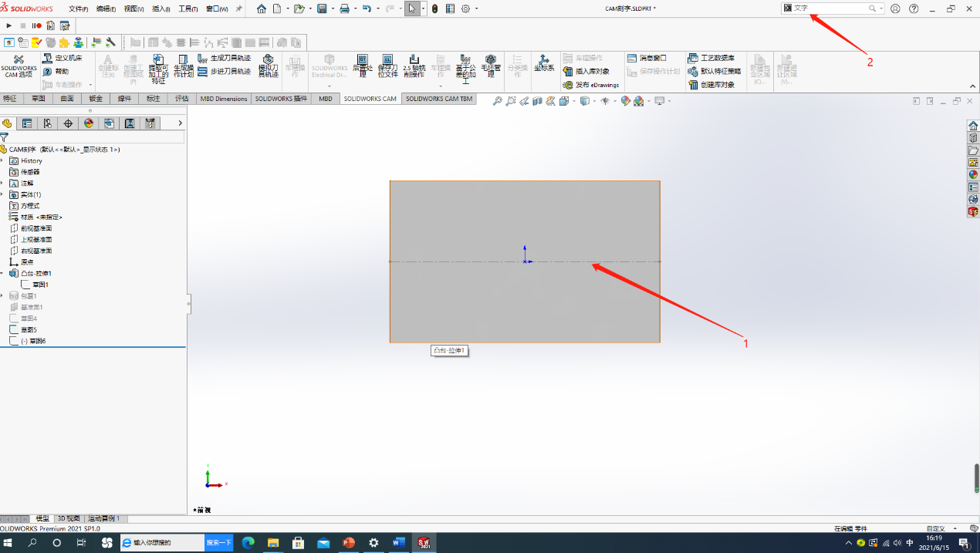Open Stock Manager (毛坯管理)
The width and height of the screenshot is (980, 553).
[490, 66]
